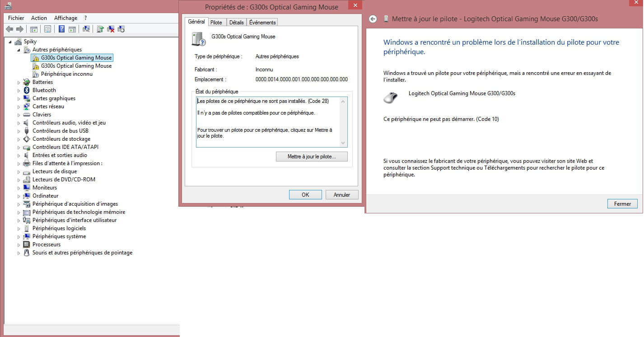Click the Forward arrow in Device Manager toolbar
The image size is (644, 337).
(x=19, y=29)
